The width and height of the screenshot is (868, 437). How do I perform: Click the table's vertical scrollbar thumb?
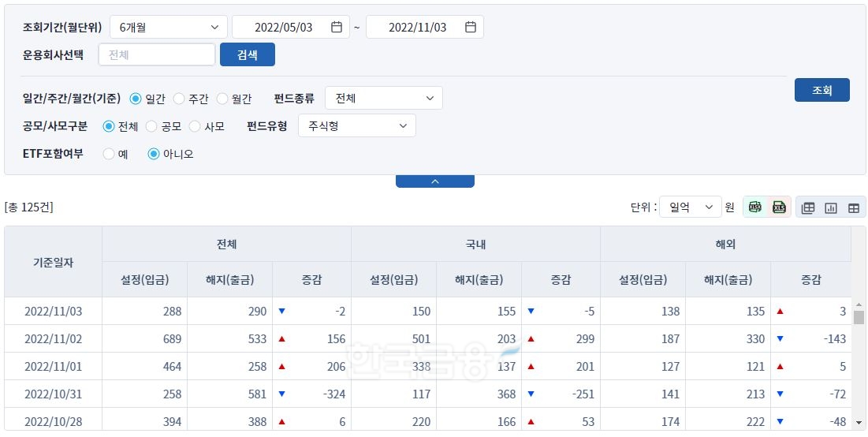point(859,317)
